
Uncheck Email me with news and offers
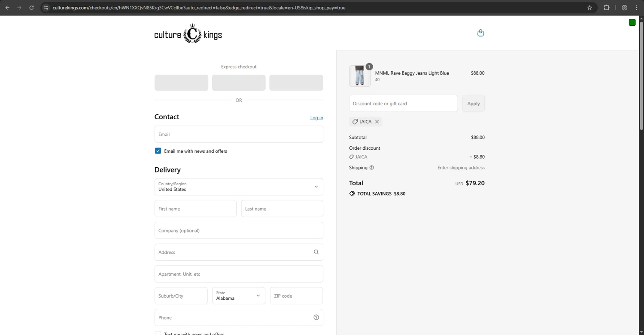158,151
